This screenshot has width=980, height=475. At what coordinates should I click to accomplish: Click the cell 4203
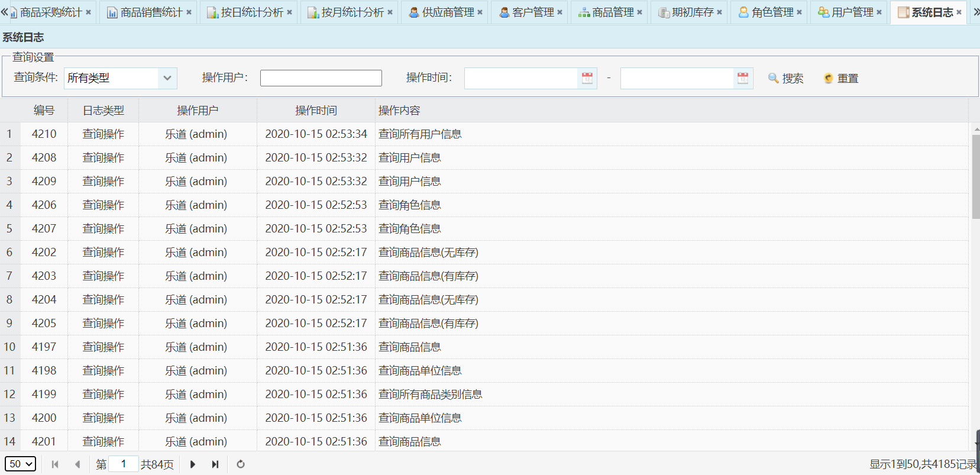tap(44, 276)
